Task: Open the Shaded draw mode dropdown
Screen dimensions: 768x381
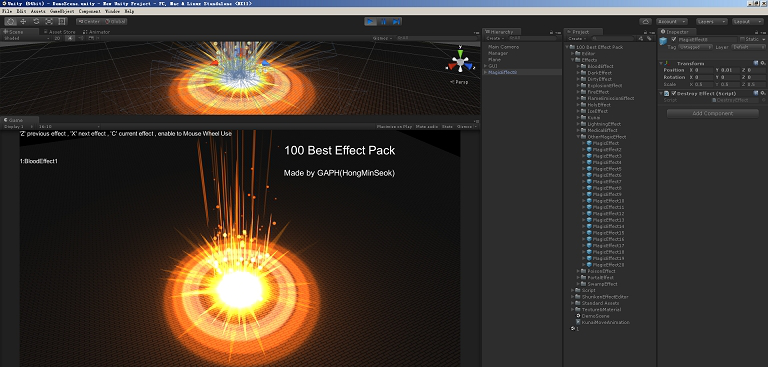Action: (x=25, y=38)
